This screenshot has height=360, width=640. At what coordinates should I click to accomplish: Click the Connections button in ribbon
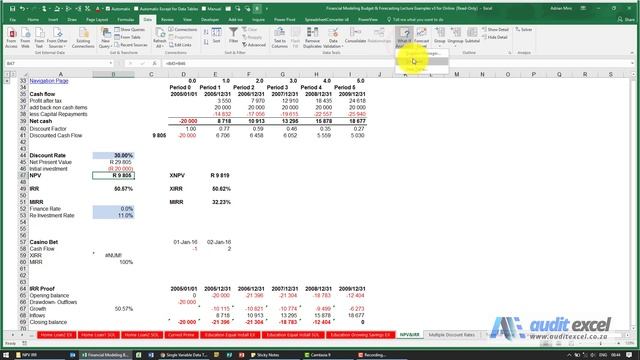(x=182, y=30)
